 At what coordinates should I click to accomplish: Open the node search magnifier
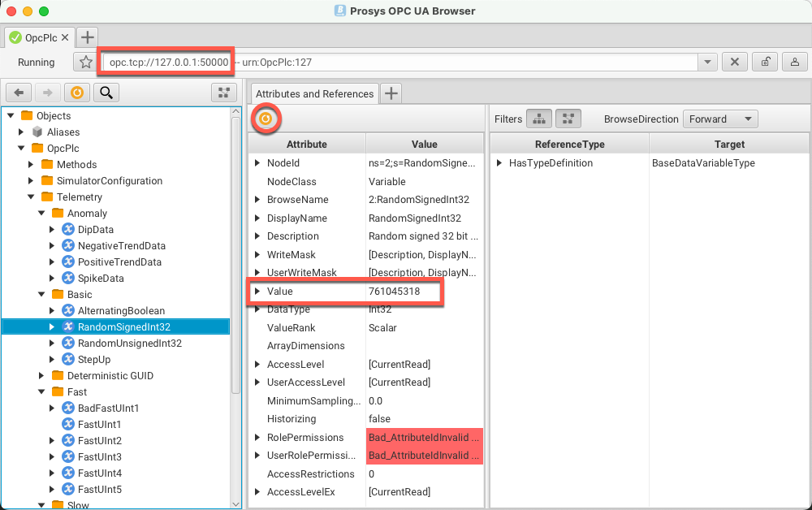coord(106,93)
